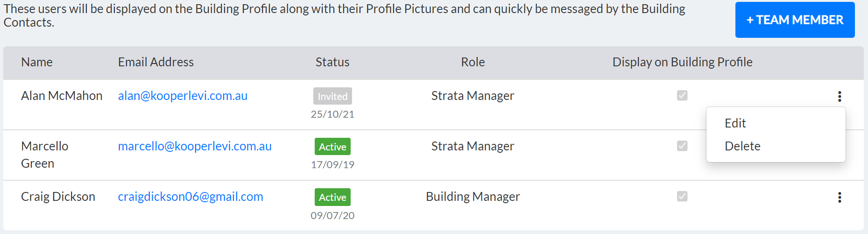Open the craigdickson06@gmail.com email link
Viewport: 868px width, 234px height.
(191, 197)
